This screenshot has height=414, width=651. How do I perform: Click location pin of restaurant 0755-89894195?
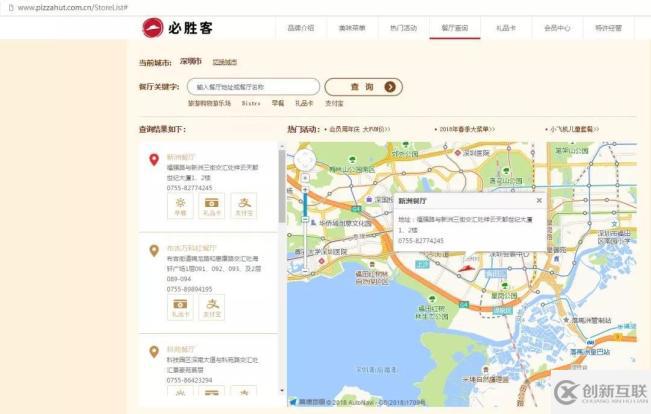[x=154, y=250]
